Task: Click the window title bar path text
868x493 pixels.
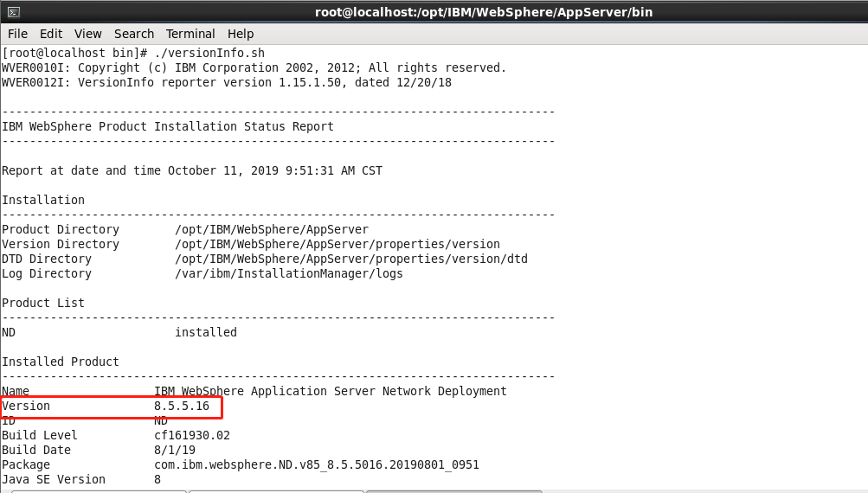Action: (483, 12)
